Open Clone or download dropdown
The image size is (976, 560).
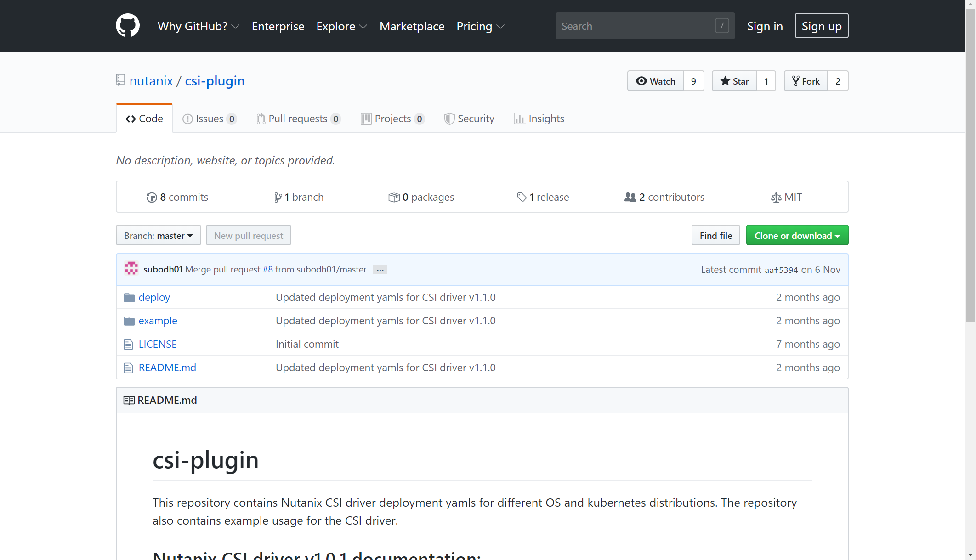(x=797, y=235)
